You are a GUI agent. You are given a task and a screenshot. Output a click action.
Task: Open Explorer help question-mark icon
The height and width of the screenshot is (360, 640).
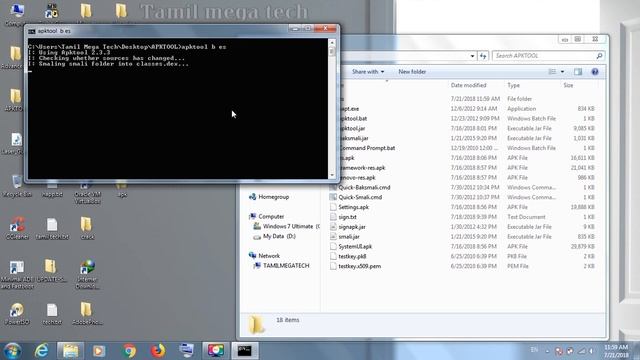click(x=595, y=72)
